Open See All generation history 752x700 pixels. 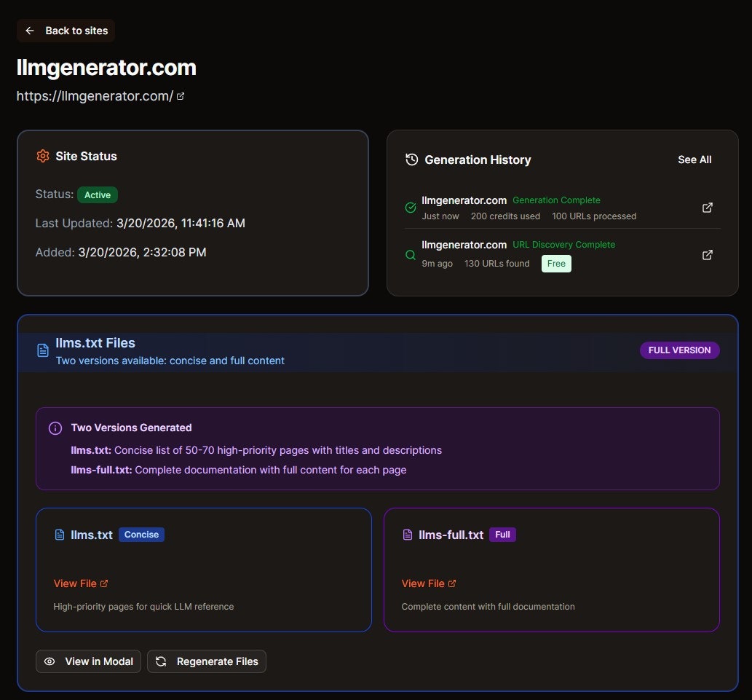tap(694, 160)
